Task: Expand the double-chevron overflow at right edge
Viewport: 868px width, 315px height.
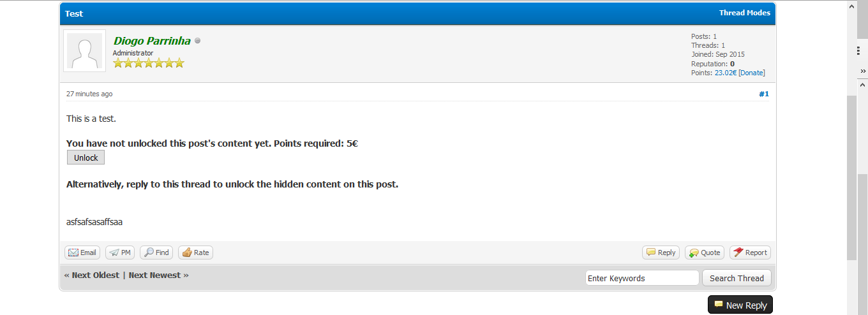Action: (x=862, y=71)
